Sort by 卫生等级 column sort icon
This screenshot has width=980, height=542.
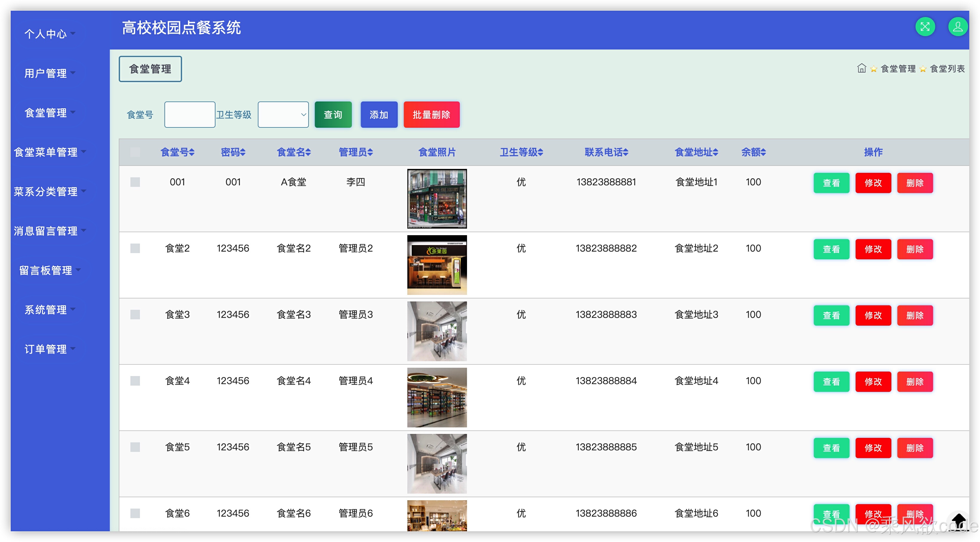(x=540, y=152)
